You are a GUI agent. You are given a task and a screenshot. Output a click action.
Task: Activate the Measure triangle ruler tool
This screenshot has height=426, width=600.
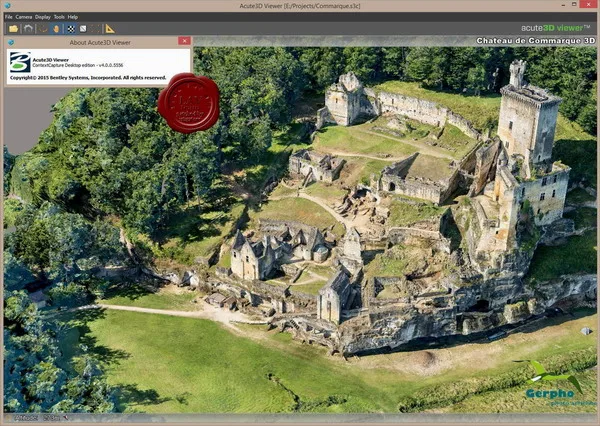tap(110, 29)
